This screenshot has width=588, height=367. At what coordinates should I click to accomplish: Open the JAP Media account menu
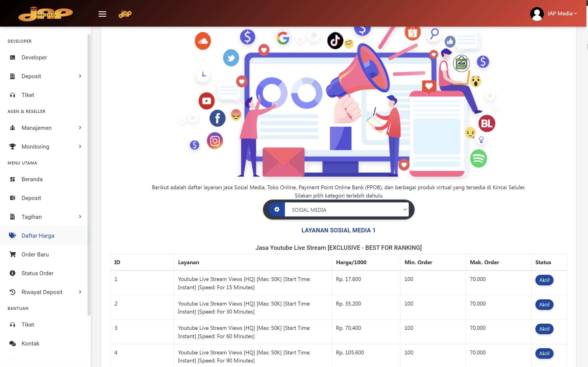[x=562, y=13]
